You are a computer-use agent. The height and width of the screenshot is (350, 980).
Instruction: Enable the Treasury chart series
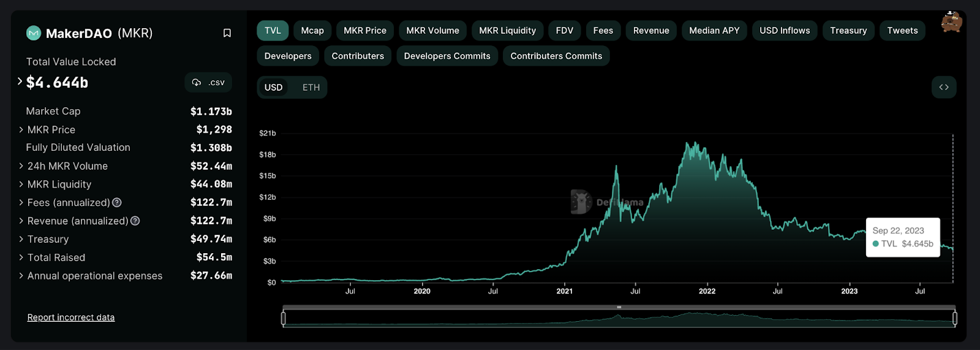pyautogui.click(x=848, y=31)
